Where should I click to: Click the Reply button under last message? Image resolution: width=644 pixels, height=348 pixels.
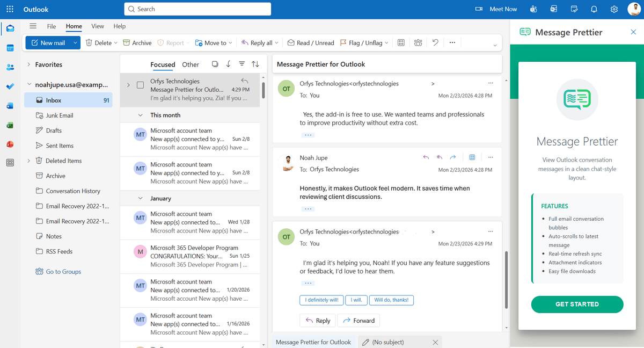pyautogui.click(x=318, y=321)
